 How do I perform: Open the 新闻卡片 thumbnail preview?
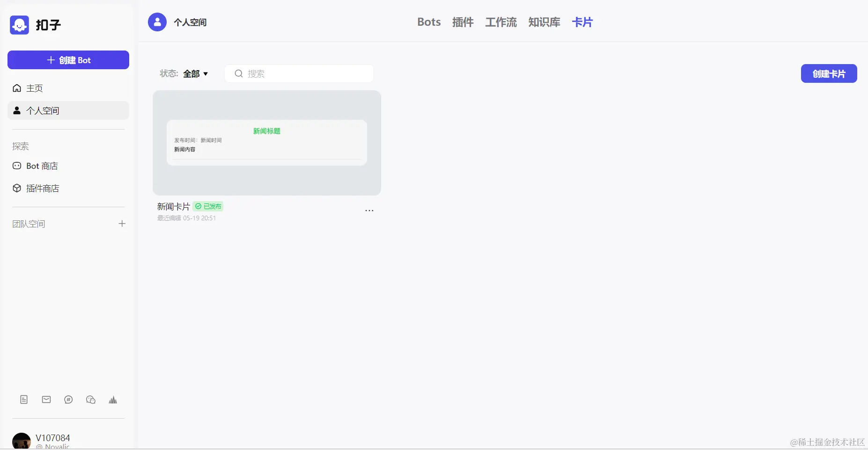click(267, 143)
